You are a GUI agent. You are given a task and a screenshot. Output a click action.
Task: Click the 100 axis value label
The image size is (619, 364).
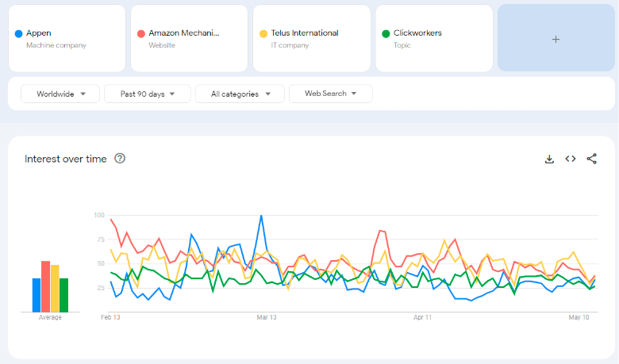coord(99,216)
